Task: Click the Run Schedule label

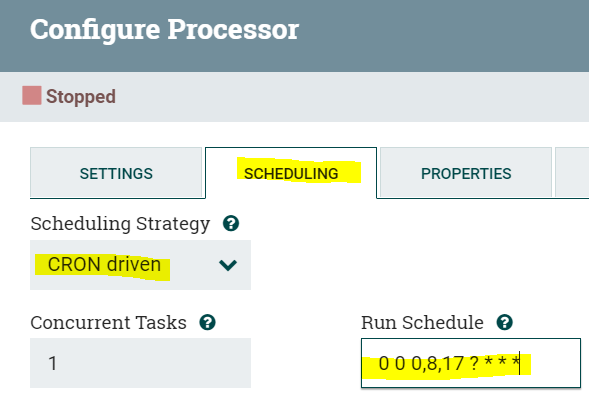Action: click(422, 322)
